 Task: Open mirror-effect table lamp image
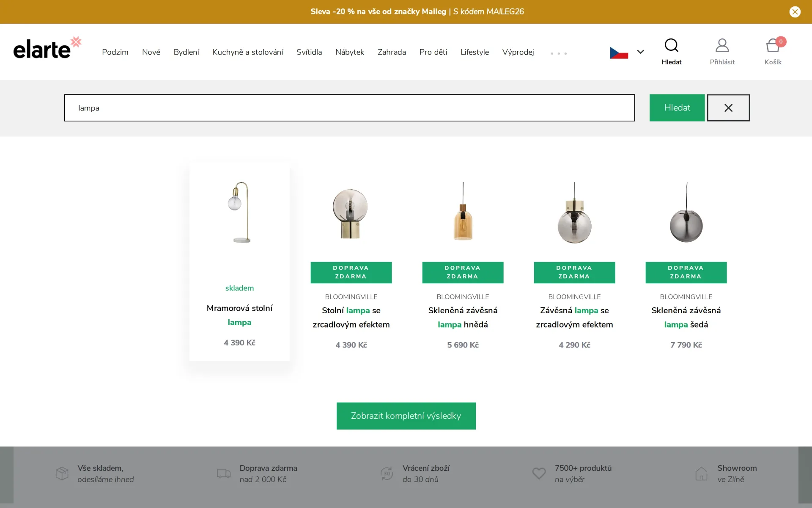point(350,213)
